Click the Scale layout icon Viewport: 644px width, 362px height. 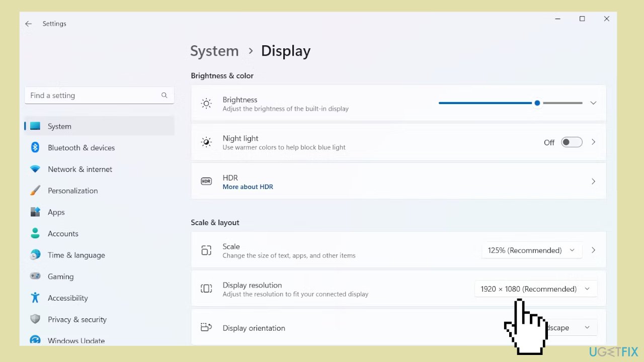[206, 250]
